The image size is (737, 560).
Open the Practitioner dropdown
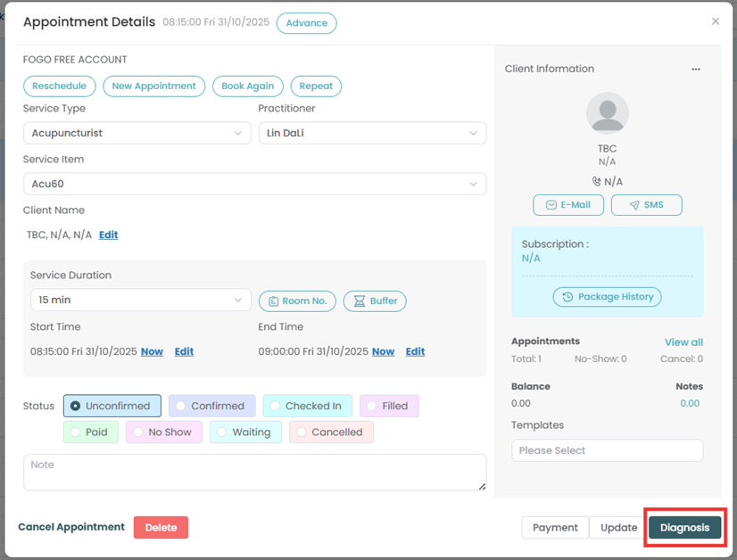tap(372, 133)
